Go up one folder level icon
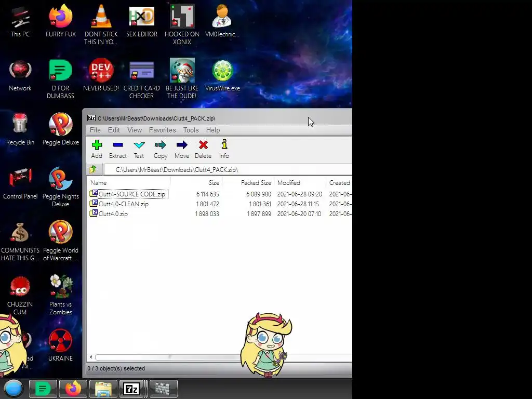 click(x=93, y=169)
